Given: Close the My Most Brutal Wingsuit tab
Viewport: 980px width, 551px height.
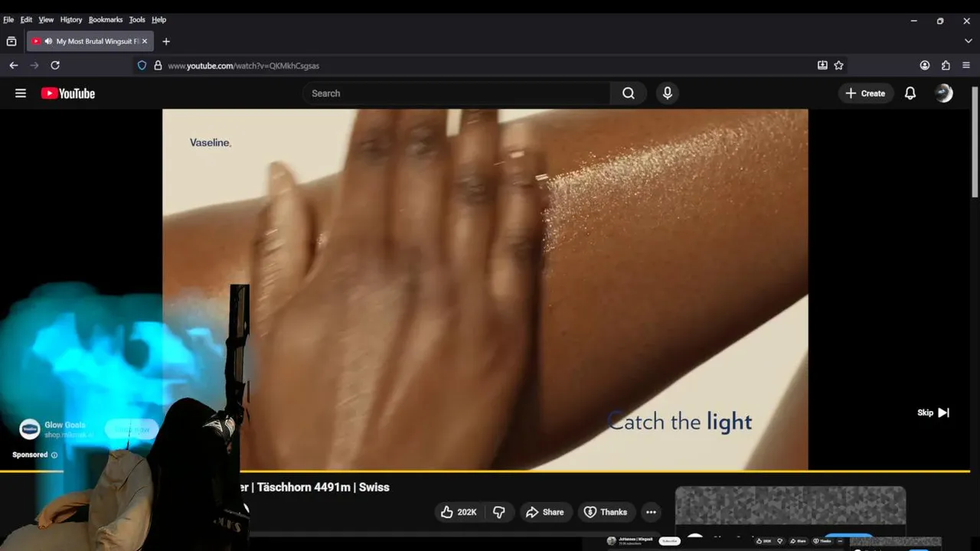Looking at the screenshot, I should tap(144, 41).
